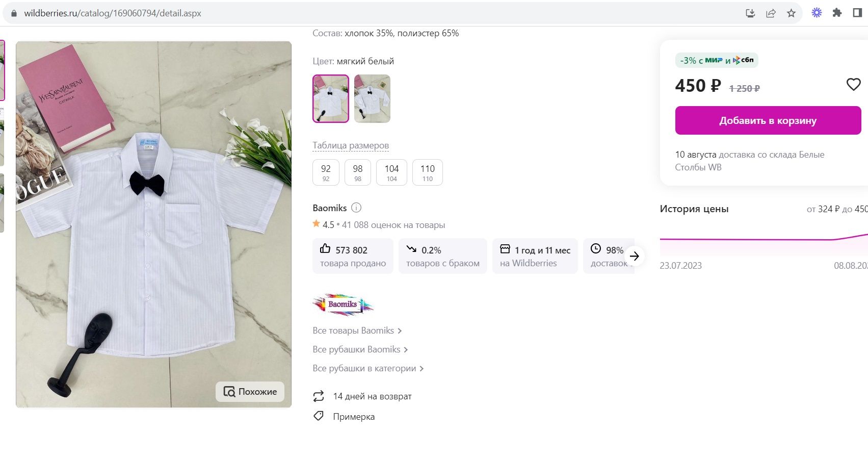
Task: Select the second color variant thumbnail
Action: (372, 99)
